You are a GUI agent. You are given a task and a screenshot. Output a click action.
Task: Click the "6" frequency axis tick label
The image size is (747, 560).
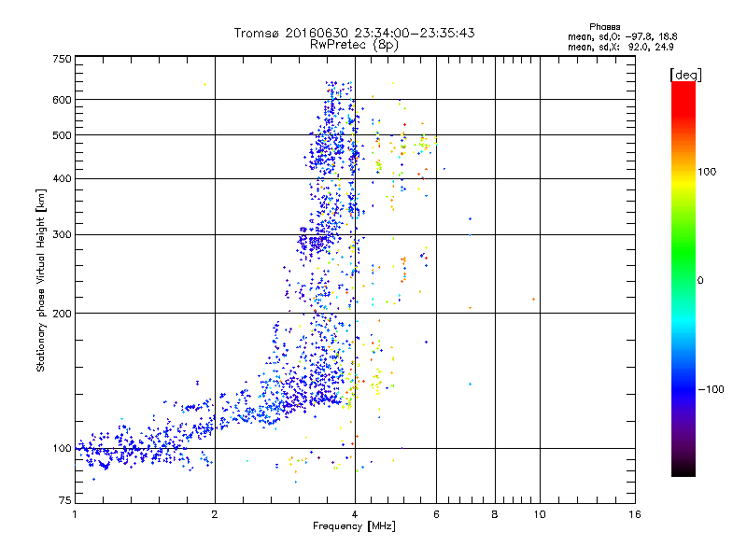click(x=436, y=514)
